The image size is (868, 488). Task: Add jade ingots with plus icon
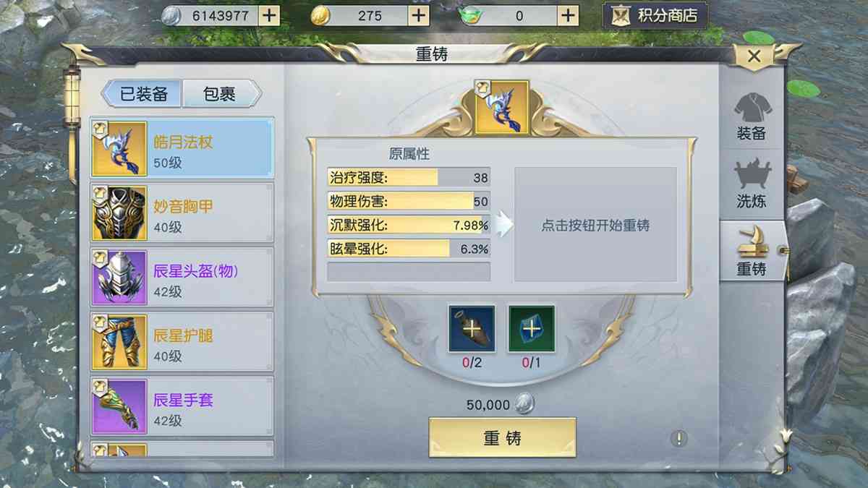569,15
